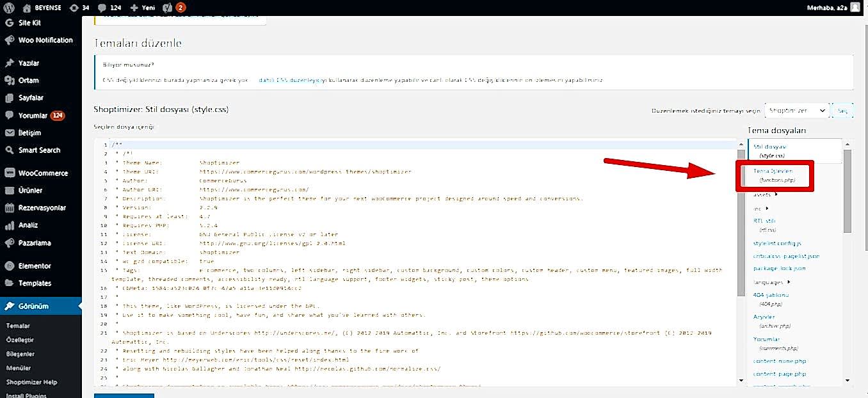Go to Bileşenler widgets submenu
Image resolution: width=868 pixels, height=398 pixels.
[x=20, y=354]
